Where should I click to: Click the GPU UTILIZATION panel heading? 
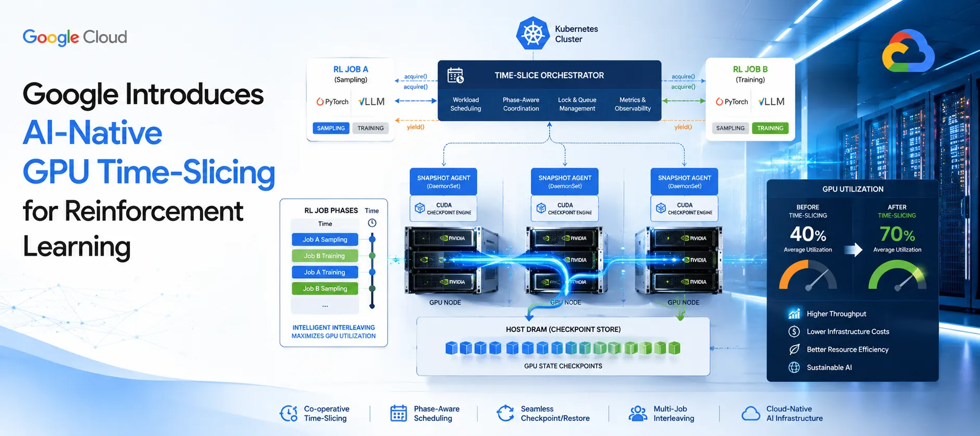[853, 189]
